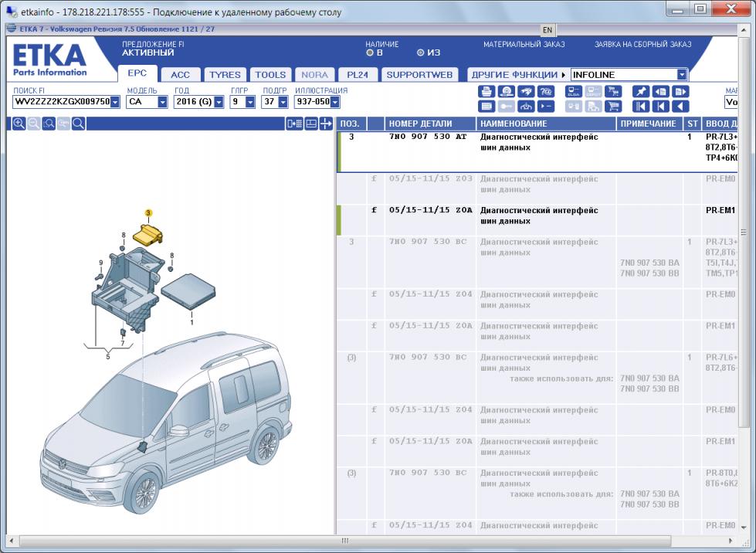The height and width of the screenshot is (553, 756).
Task: Switch to the ACC tab
Action: tap(181, 75)
